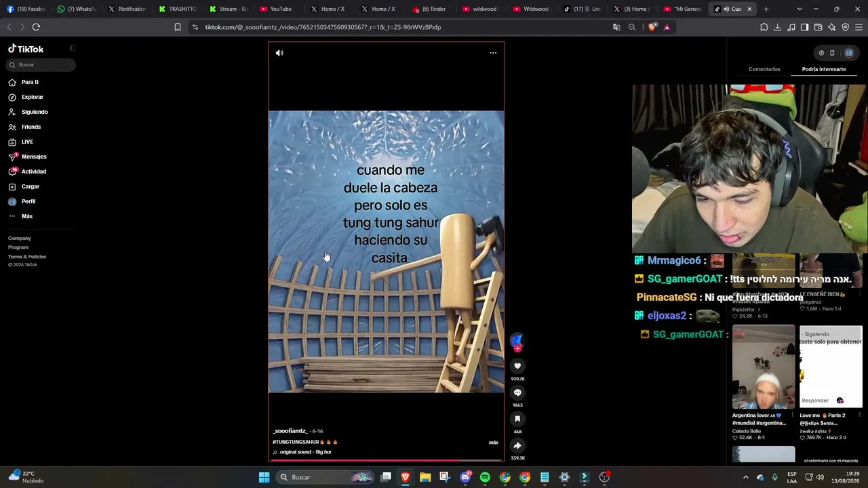This screenshot has width=868, height=488.
Task: Open the browser downloads icon
Action: (778, 27)
